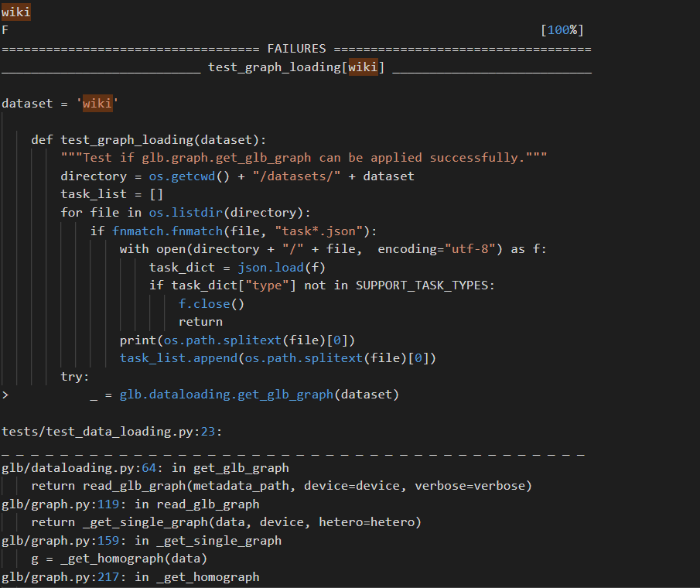Screen dimensions: 700x588
Task: Click the [100%] progress indicator
Action: coord(564,29)
